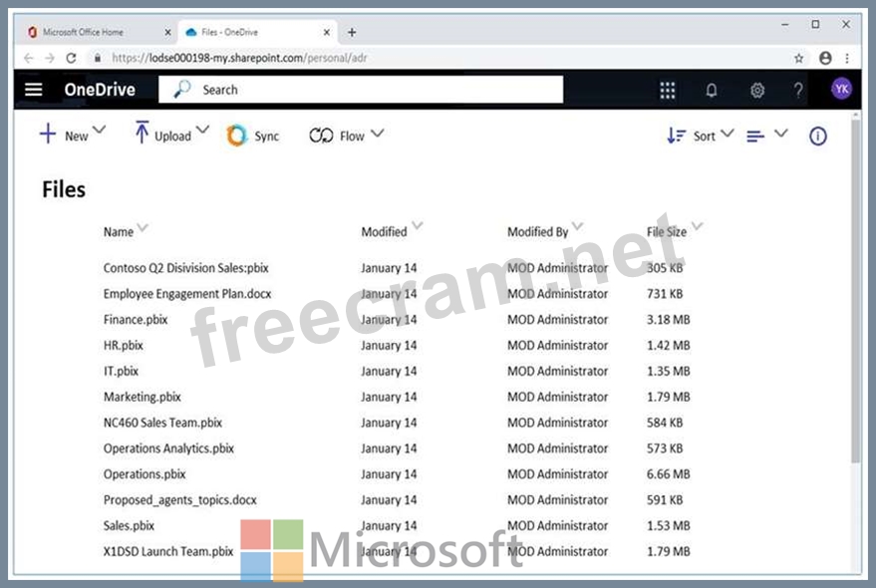Screen dimensions: 876x588
Task: Click the browser address bar URL
Action: coord(239,58)
